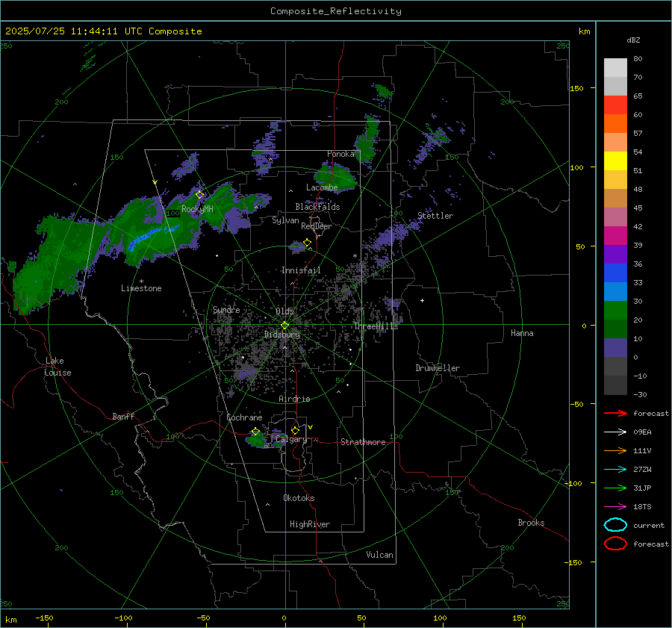The width and height of the screenshot is (672, 628).
Task: Select the Vulcan label
Action: (379, 555)
